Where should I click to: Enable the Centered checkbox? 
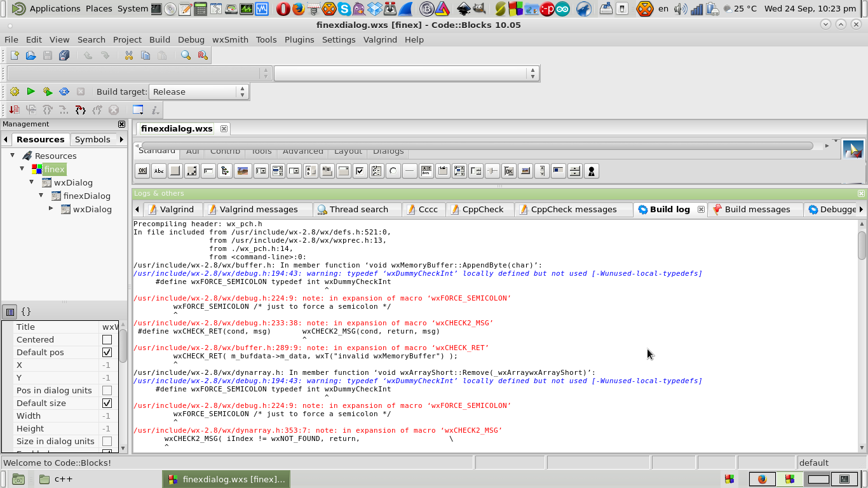[107, 340]
